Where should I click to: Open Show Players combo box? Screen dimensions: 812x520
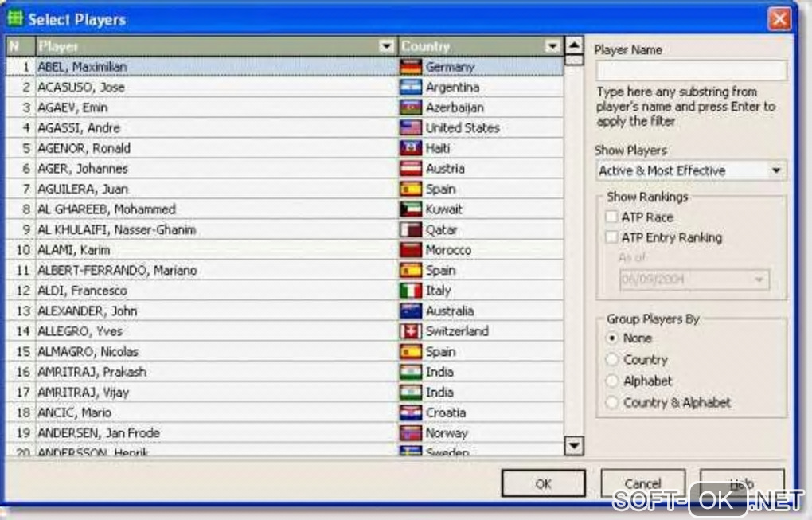click(x=691, y=171)
